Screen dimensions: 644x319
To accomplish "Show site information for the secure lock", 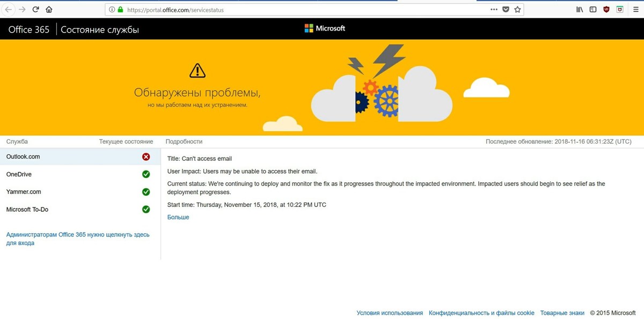I will (120, 9).
